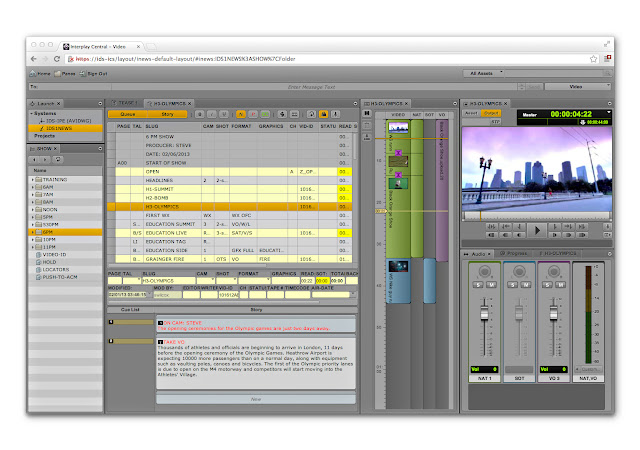This screenshot has height=450, width=640.
Task: Open the TEASE 1 tab
Action: pos(127,103)
